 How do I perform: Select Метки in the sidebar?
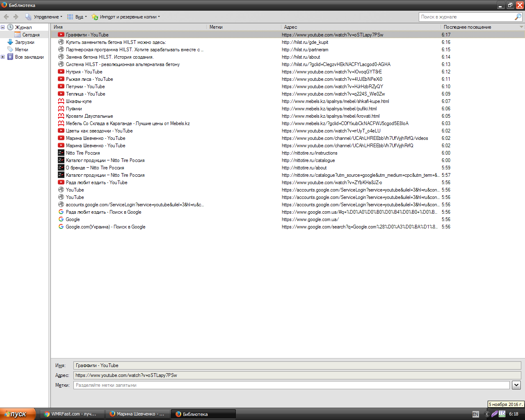coord(22,50)
